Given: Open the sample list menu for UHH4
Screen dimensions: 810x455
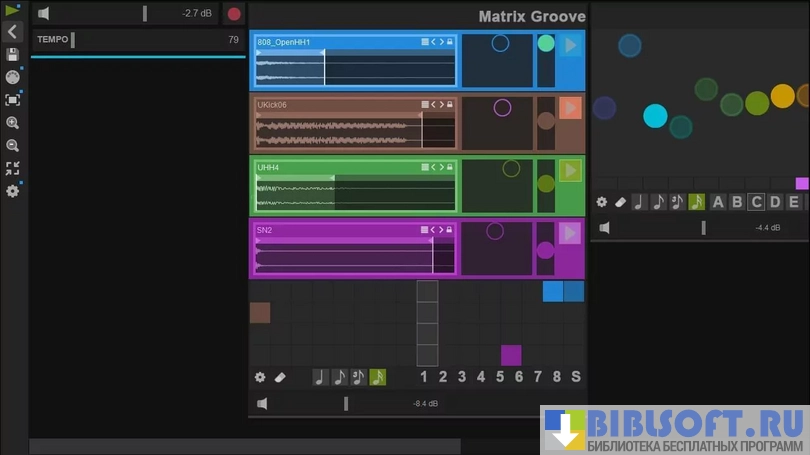Looking at the screenshot, I should tap(425, 167).
